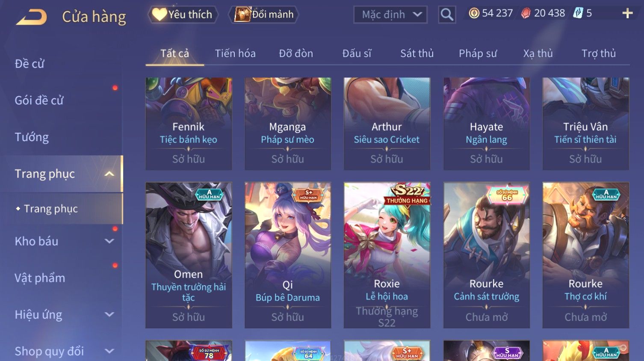Click the red ruby currency icon

(x=526, y=13)
